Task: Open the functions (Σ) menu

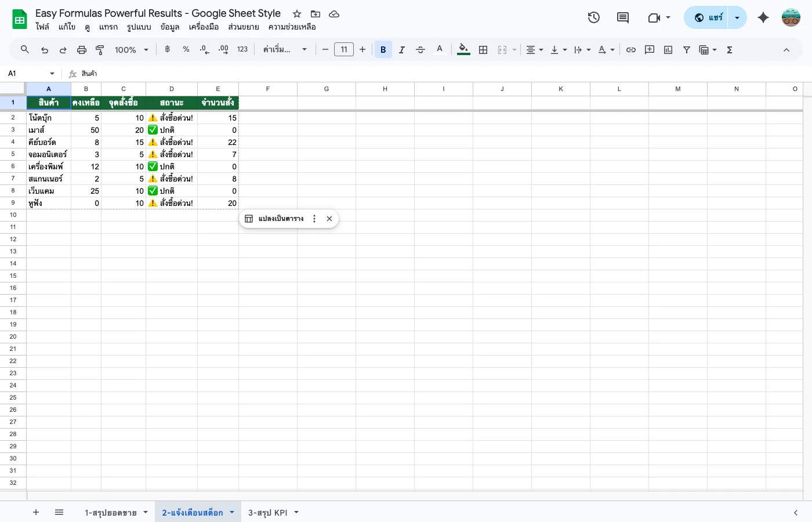Action: point(729,49)
